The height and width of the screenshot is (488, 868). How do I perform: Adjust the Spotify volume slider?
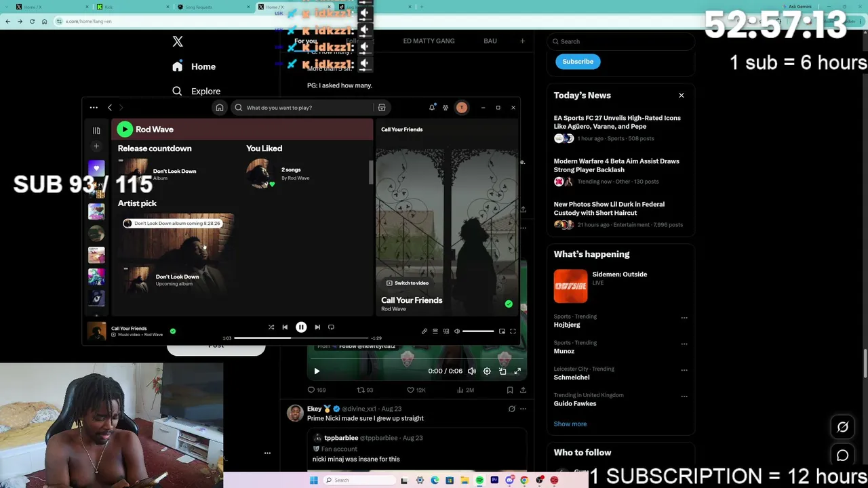tap(478, 331)
